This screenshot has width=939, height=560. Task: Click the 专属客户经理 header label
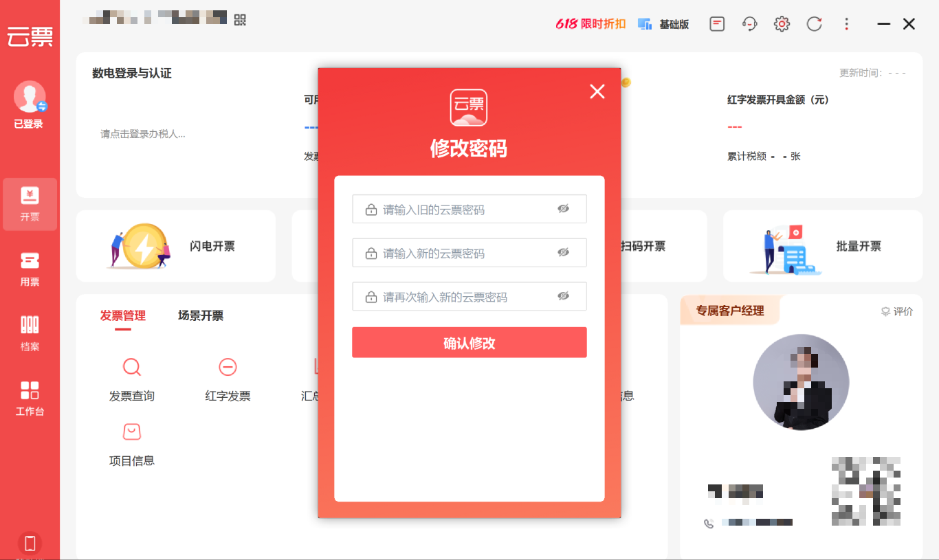point(730,311)
